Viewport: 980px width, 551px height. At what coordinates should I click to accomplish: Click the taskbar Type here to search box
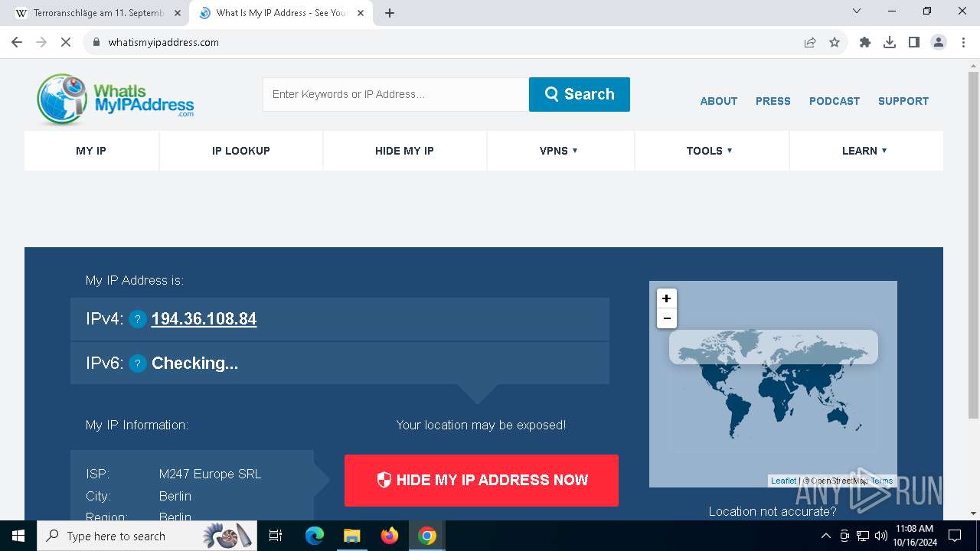click(147, 536)
